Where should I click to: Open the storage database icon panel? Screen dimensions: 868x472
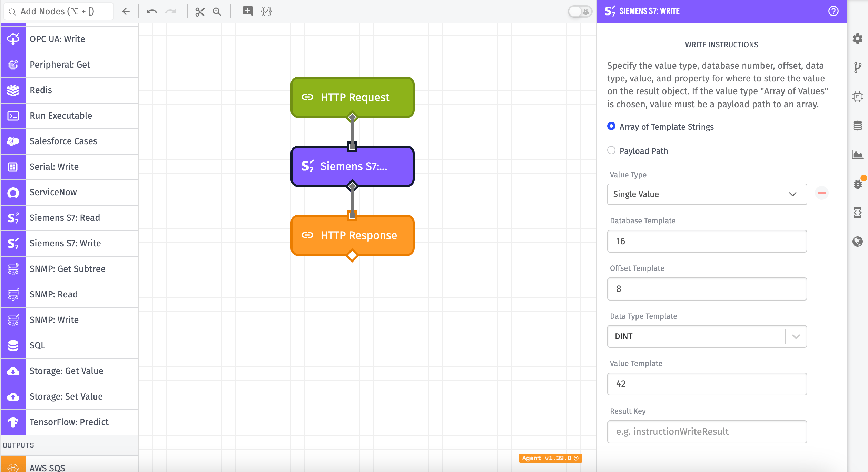pos(858,125)
